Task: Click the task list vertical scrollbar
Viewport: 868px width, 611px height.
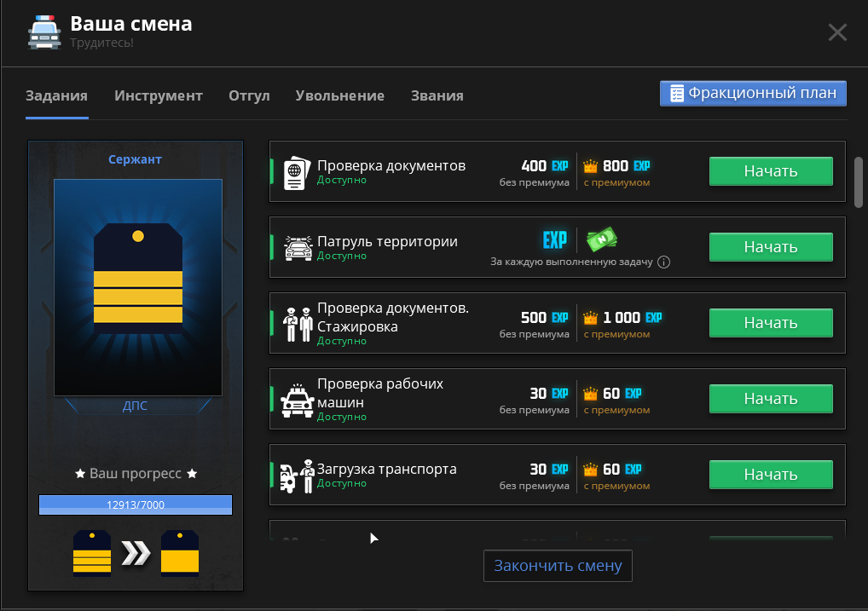Action: pyautogui.click(x=859, y=182)
